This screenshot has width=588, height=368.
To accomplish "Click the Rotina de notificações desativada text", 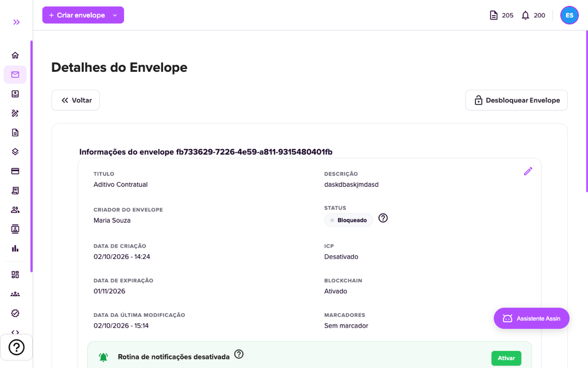I will tap(173, 356).
